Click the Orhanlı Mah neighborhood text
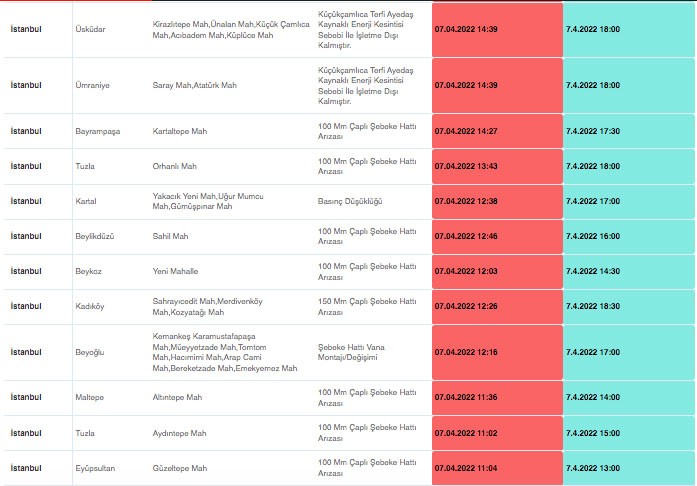Screen dimensions: 697x486 click(x=175, y=166)
